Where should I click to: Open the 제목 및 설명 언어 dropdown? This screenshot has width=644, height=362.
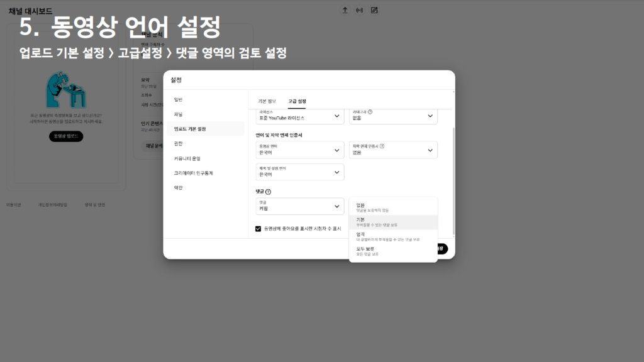coord(300,172)
